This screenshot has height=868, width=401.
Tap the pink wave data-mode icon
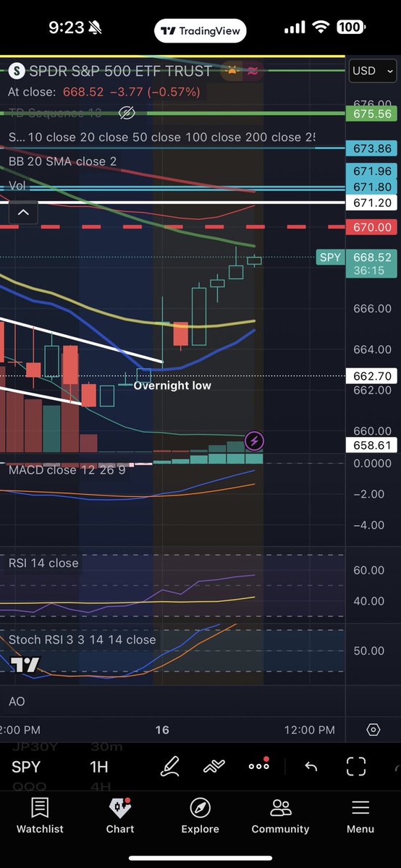(x=253, y=71)
